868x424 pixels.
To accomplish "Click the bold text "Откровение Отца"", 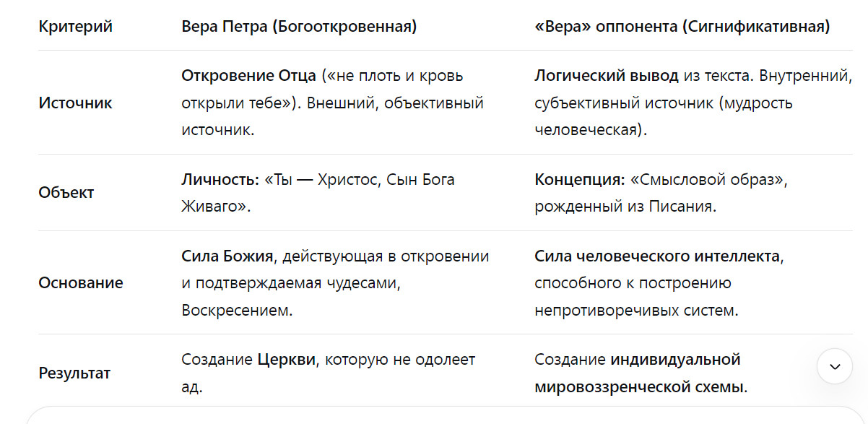I will (248, 76).
